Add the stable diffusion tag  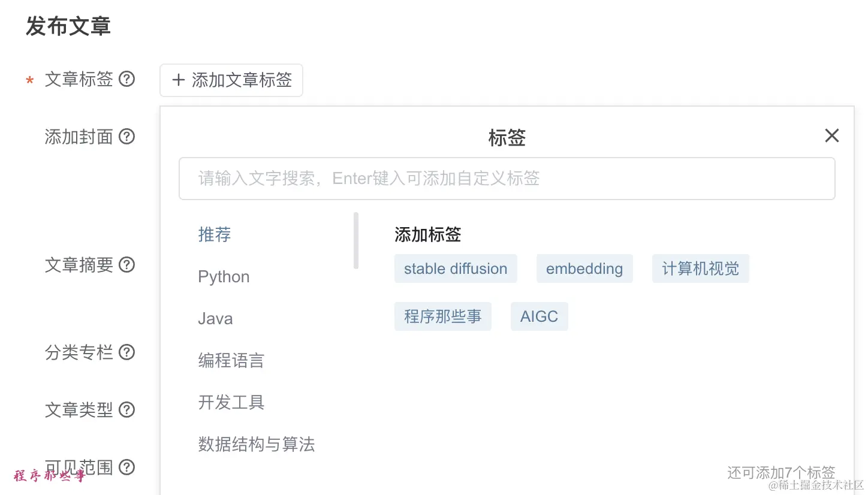pos(456,268)
